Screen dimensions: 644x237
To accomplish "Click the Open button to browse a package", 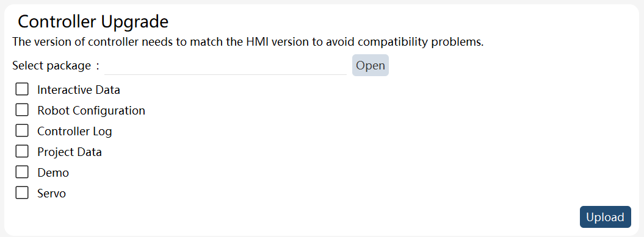I will tap(370, 65).
